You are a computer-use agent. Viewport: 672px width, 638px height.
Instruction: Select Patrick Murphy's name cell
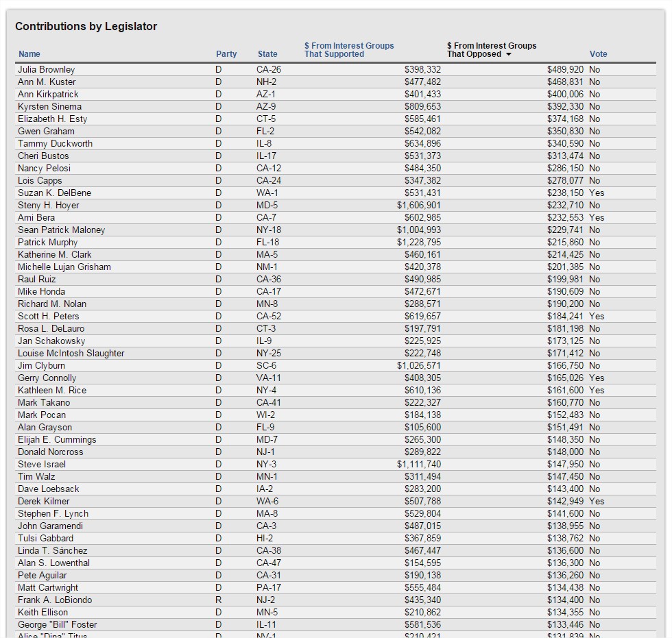pos(47,243)
